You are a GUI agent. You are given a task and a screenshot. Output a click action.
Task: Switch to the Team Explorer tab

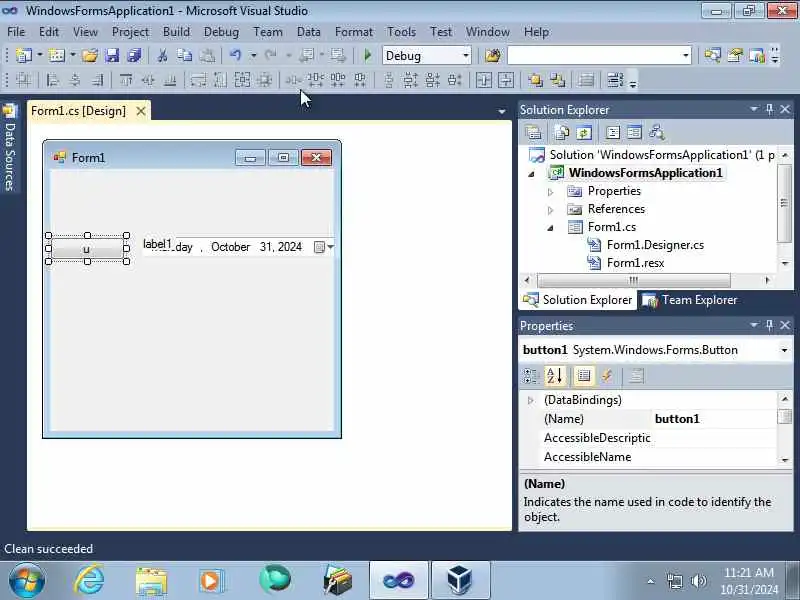click(x=689, y=300)
